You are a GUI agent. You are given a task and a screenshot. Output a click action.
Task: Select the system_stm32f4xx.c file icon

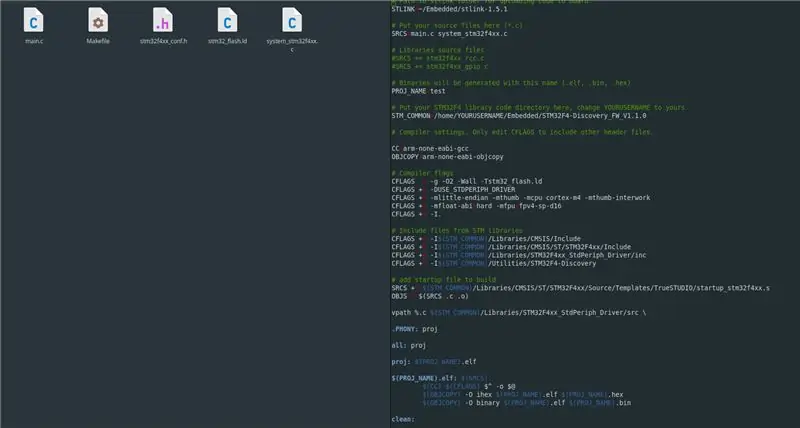[x=292, y=20]
